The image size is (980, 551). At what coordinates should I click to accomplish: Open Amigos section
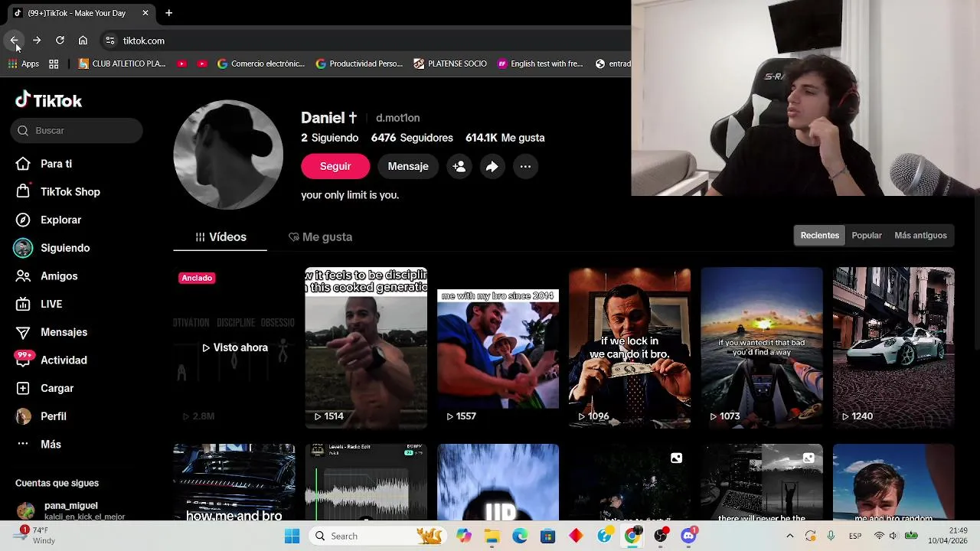47,276
